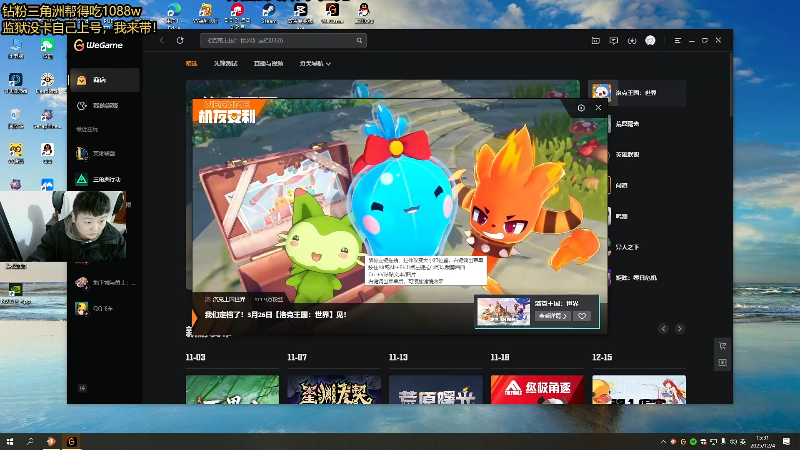Open the download manager icon

pos(632,40)
